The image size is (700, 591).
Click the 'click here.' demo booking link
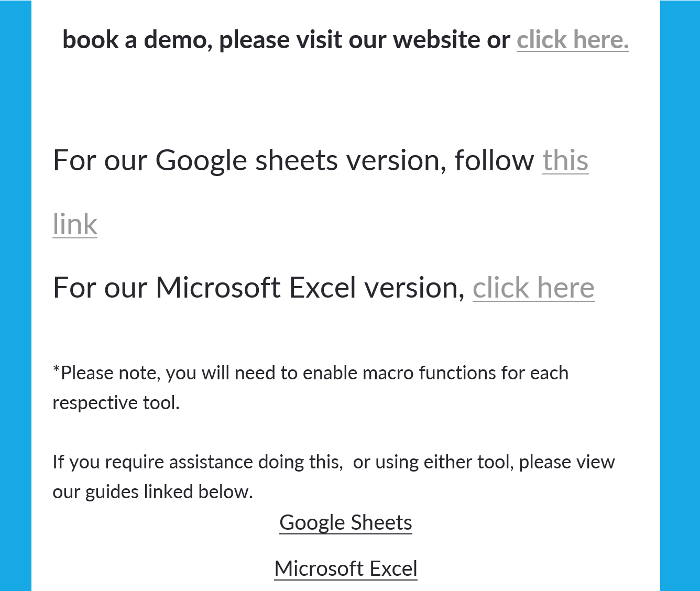click(x=572, y=40)
